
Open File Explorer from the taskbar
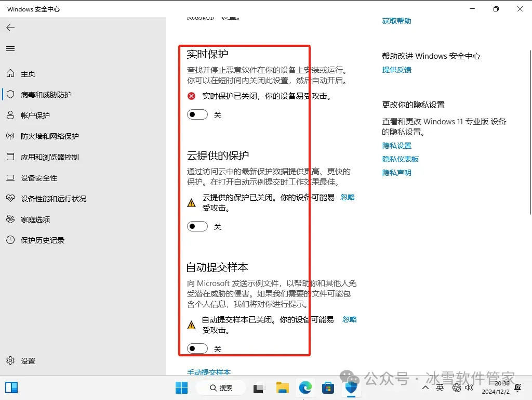point(282,388)
